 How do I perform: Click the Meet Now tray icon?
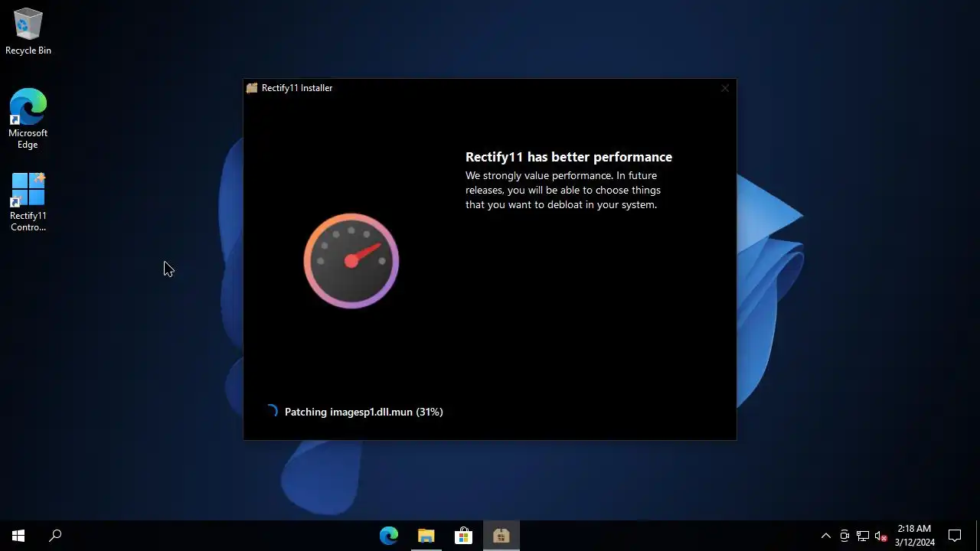pyautogui.click(x=844, y=536)
